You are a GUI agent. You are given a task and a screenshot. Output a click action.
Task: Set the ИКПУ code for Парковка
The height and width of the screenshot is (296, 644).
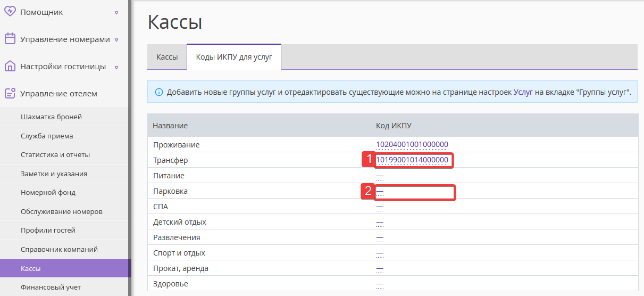pyautogui.click(x=380, y=191)
